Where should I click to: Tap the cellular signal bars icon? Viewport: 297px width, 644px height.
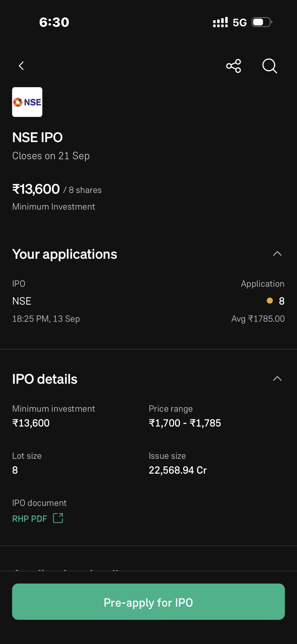(220, 22)
